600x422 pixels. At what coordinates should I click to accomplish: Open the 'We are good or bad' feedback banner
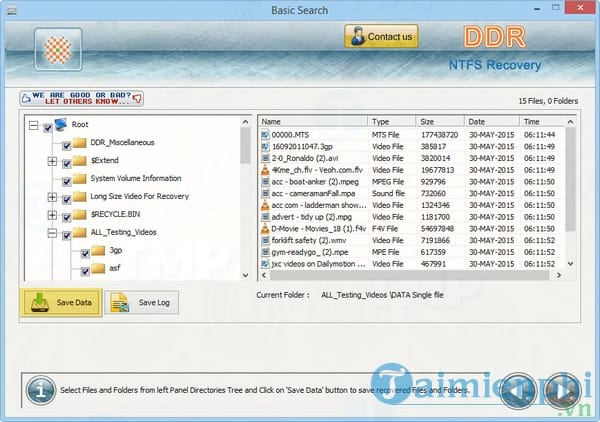tap(82, 98)
